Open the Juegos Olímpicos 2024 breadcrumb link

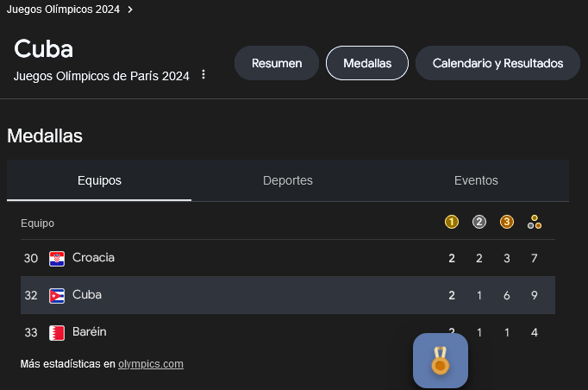pos(63,9)
